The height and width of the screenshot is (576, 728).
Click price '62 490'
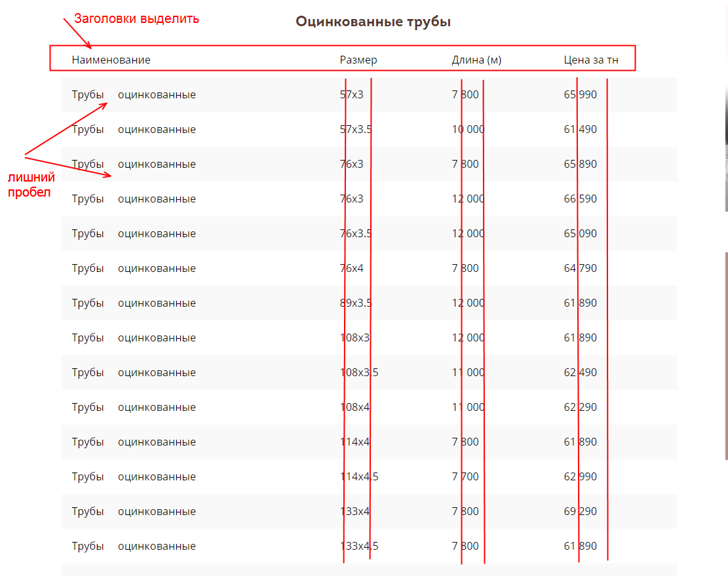pyautogui.click(x=581, y=373)
